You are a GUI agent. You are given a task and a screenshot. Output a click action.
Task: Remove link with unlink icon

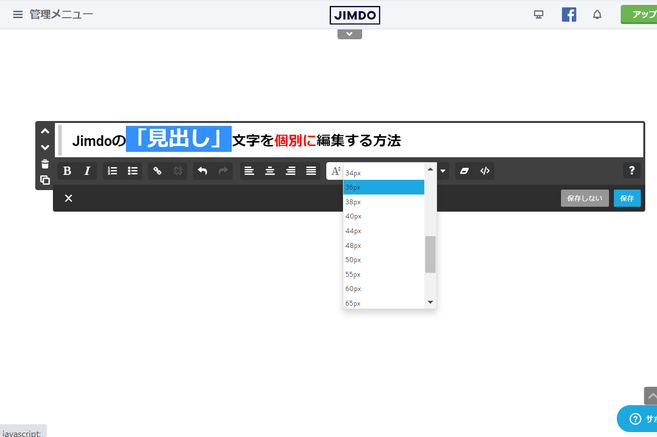[178, 171]
